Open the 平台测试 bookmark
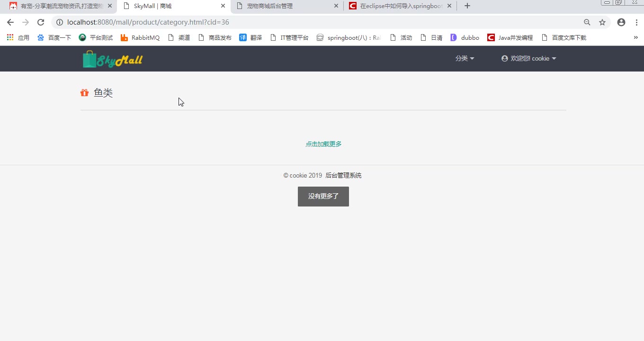644x341 pixels. point(96,37)
